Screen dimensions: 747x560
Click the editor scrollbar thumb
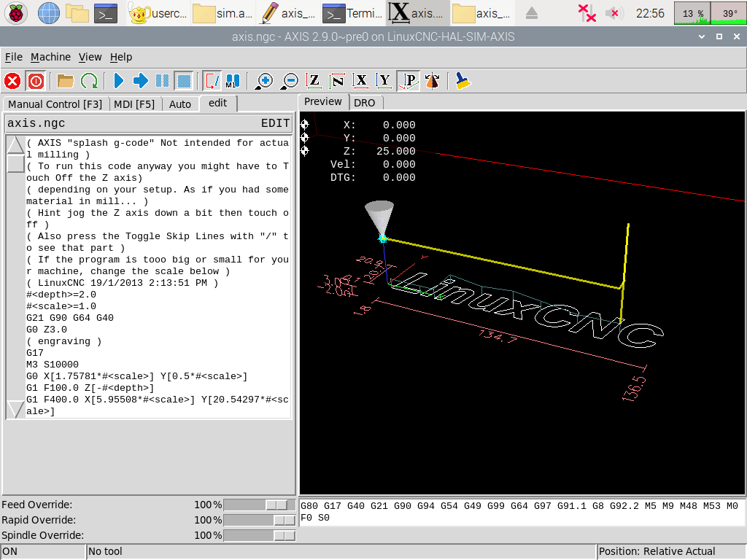(x=15, y=163)
